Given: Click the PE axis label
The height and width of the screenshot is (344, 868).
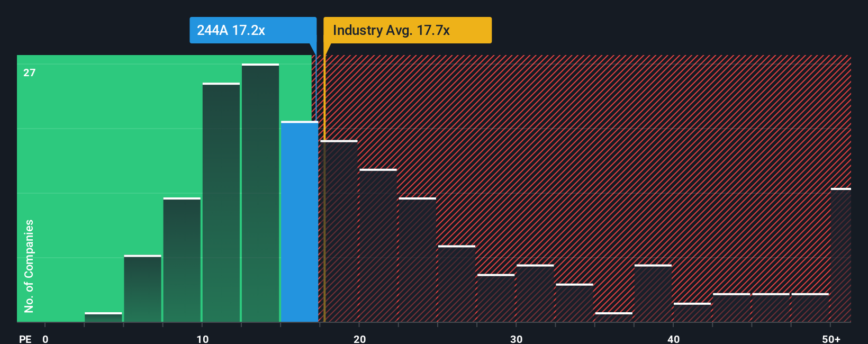Looking at the screenshot, I should [x=25, y=339].
